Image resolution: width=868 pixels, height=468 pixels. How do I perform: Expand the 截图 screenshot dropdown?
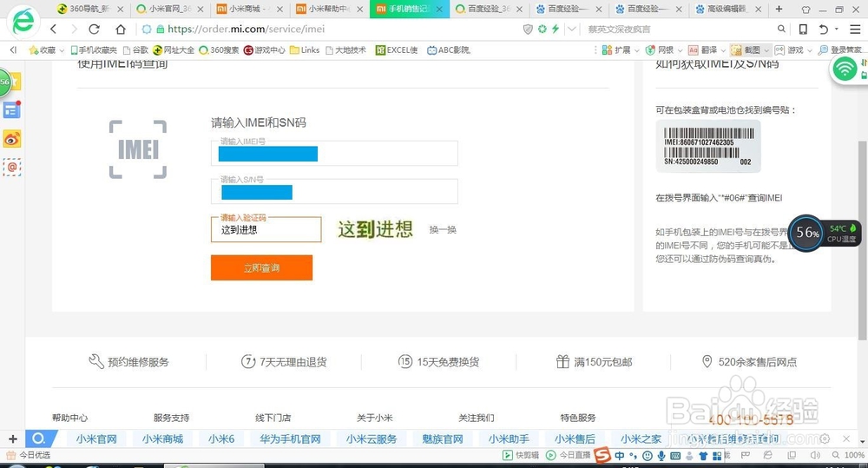tap(766, 50)
